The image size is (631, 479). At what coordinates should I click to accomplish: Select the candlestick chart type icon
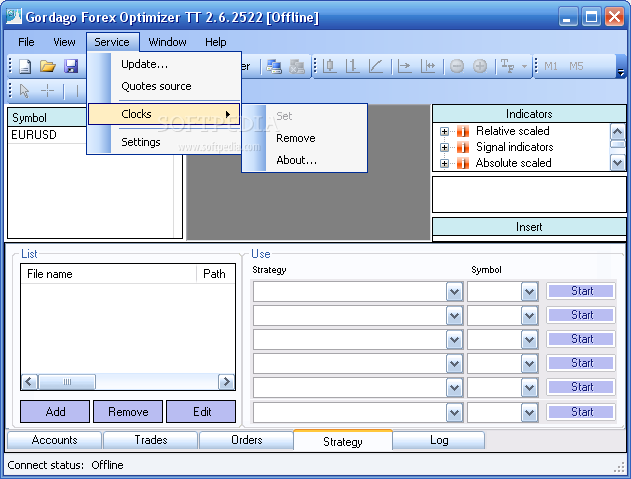(x=330, y=66)
